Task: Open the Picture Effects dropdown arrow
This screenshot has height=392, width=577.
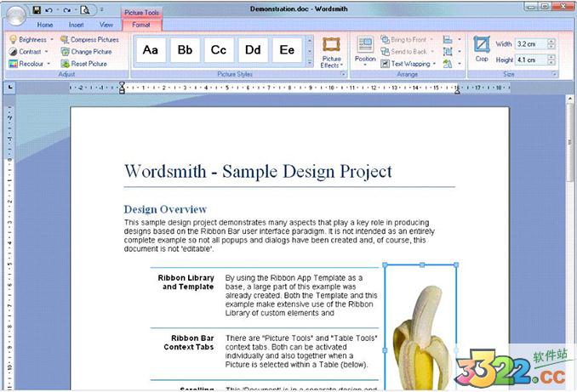Action: pyautogui.click(x=342, y=65)
